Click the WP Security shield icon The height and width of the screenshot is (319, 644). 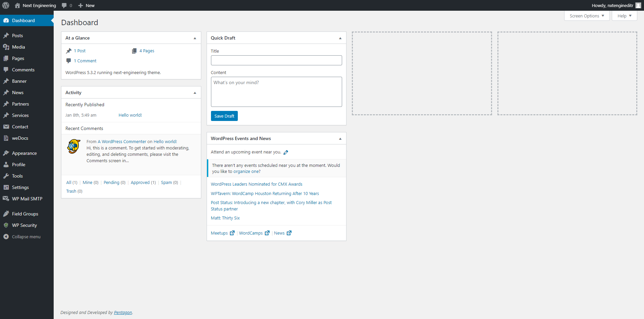pyautogui.click(x=6, y=225)
